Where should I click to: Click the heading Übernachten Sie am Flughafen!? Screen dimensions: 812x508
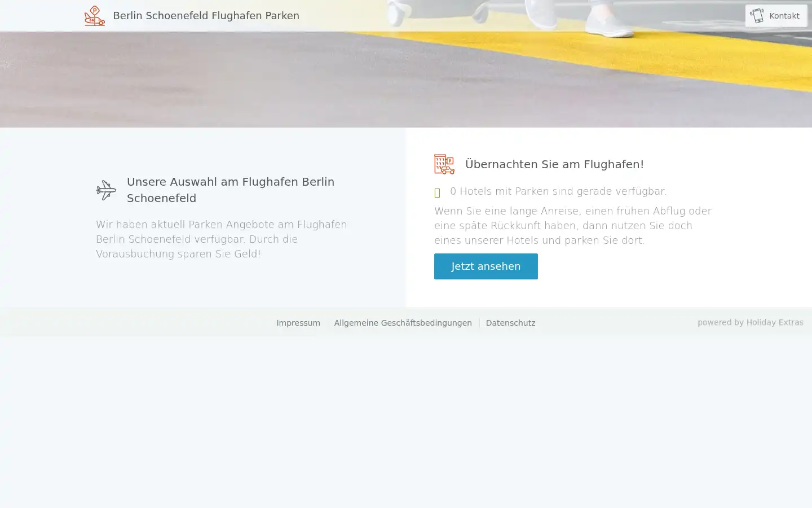[554, 164]
